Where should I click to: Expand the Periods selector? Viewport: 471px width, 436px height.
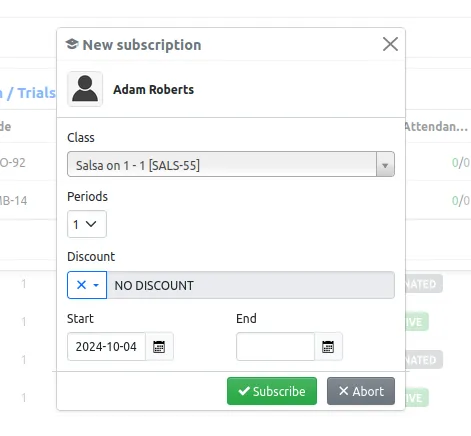click(x=87, y=224)
